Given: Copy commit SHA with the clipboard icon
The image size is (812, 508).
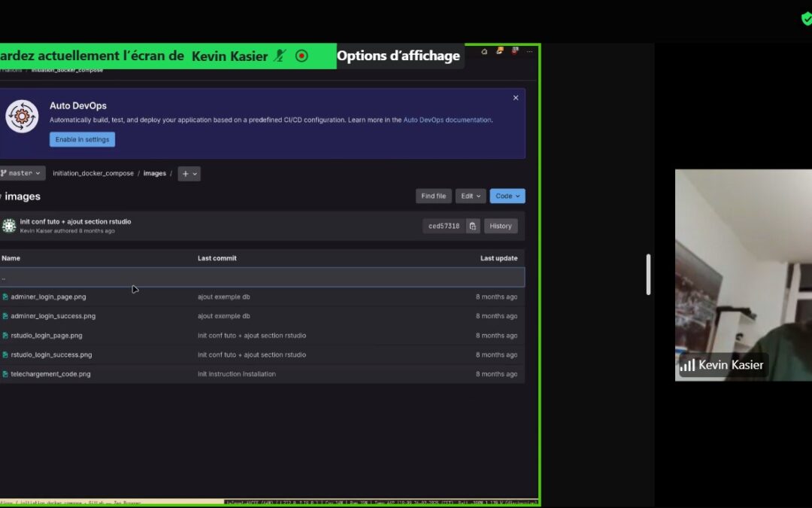Looking at the screenshot, I should [x=472, y=226].
